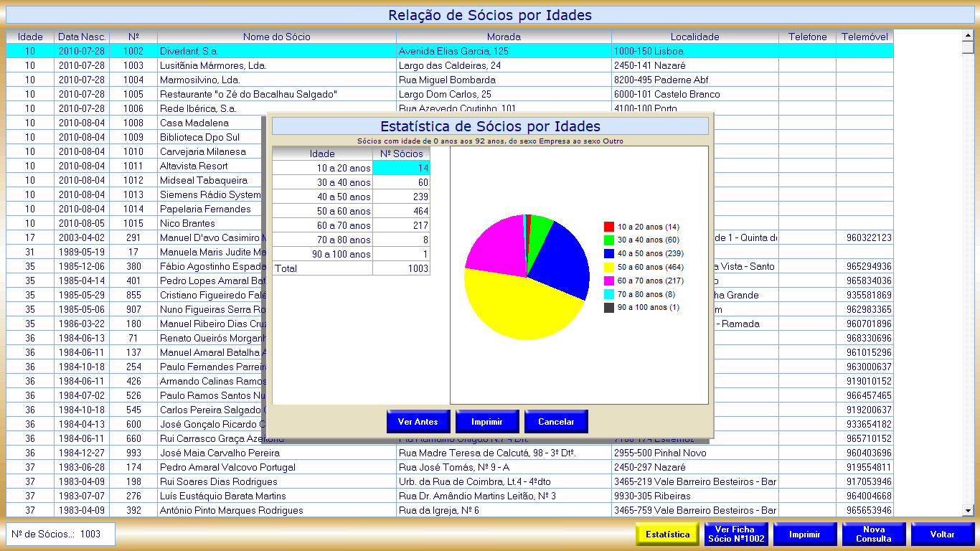The image size is (980, 551).
Task: Open Ver Ficha Sócio Nº1002
Action: point(735,534)
